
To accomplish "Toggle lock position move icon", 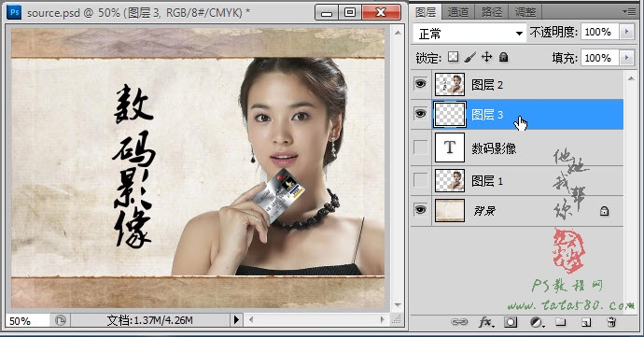I will click(486, 57).
